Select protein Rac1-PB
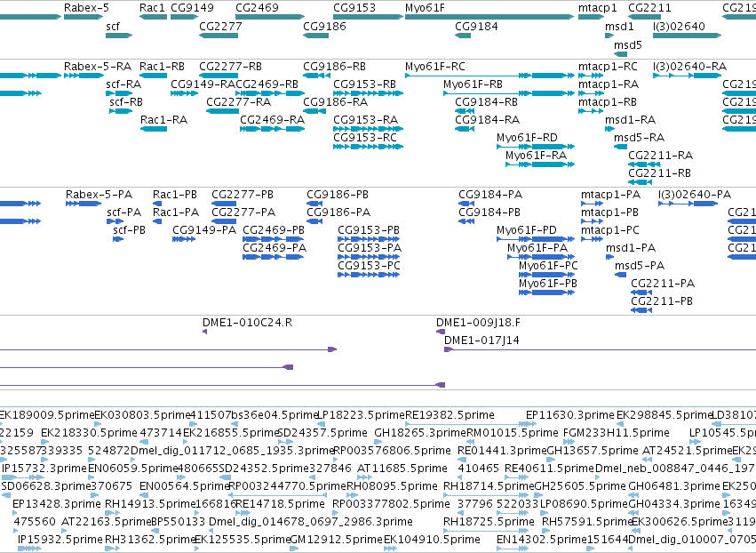Screen dimensions: 756x553 174,195
